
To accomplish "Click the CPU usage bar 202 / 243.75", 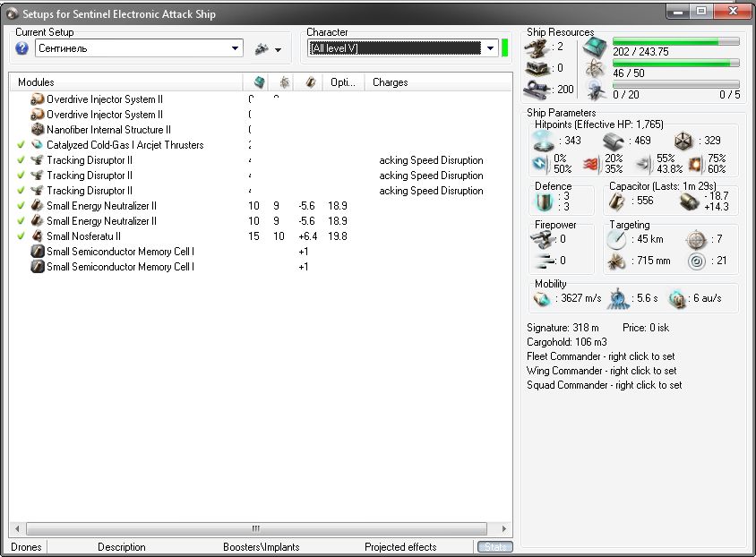I will 675,42.
